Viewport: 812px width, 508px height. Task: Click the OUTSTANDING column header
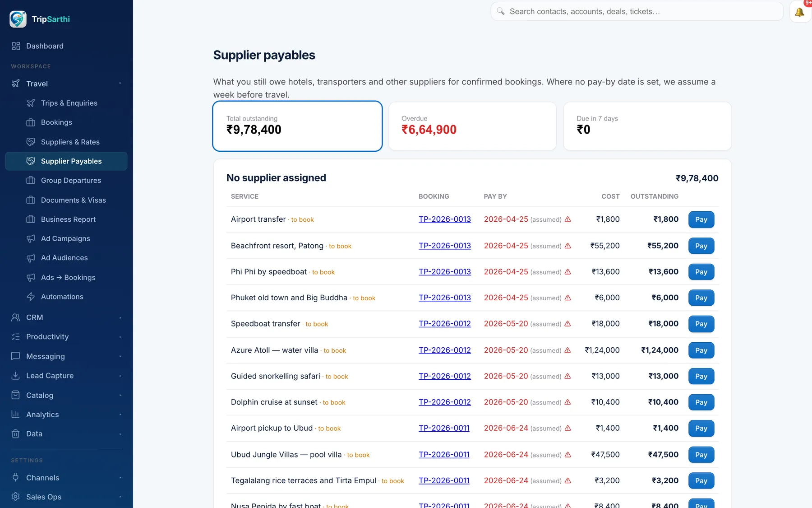coord(654,196)
